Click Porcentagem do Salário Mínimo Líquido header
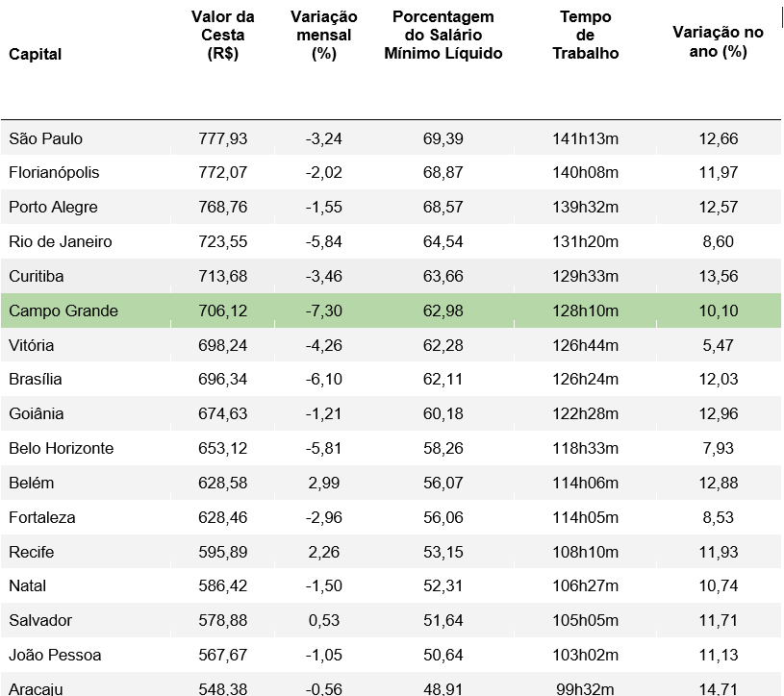 [x=443, y=35]
